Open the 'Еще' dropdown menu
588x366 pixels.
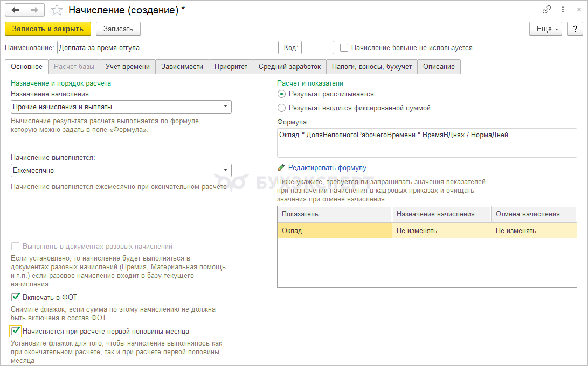pyautogui.click(x=546, y=29)
